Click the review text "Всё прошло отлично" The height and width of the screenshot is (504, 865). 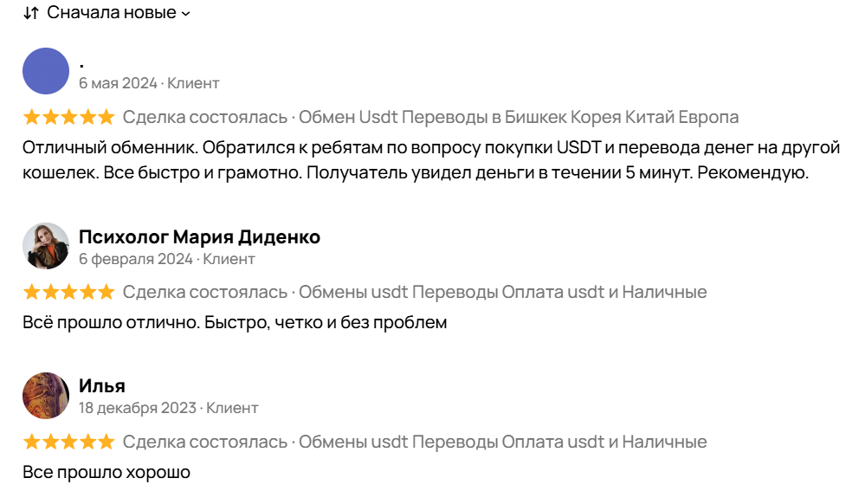pos(235,323)
